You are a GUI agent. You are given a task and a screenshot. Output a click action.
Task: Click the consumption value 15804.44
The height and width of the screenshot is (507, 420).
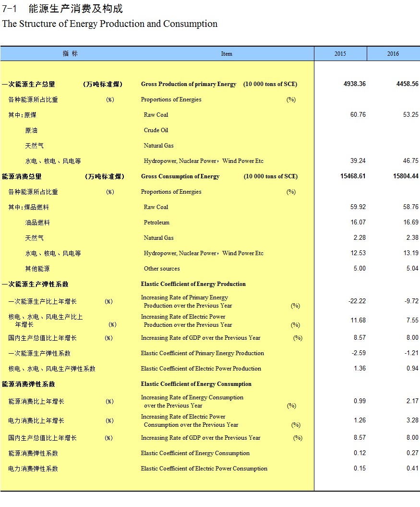coord(406,176)
